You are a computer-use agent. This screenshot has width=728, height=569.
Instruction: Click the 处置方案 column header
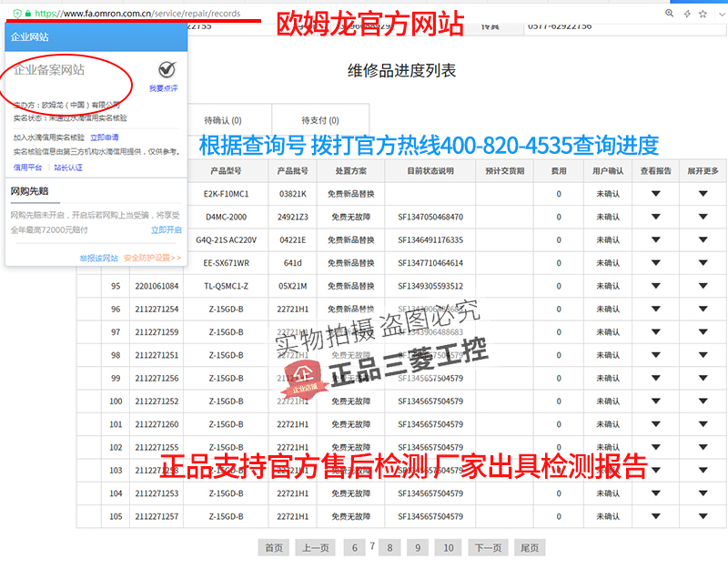[350, 171]
